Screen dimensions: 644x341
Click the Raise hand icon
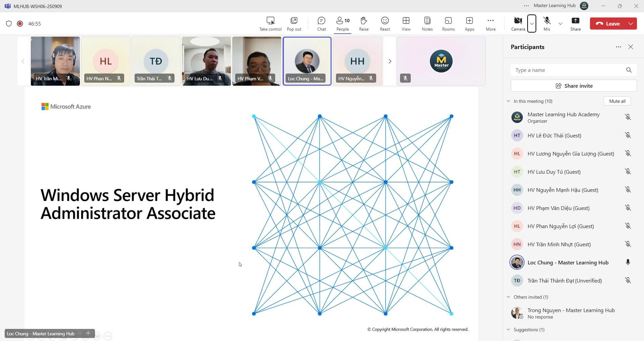point(363,24)
